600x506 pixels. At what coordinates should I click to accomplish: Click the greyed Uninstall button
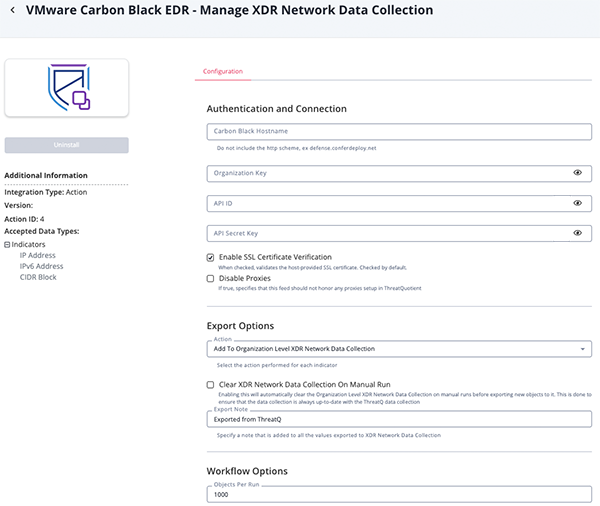click(x=67, y=145)
